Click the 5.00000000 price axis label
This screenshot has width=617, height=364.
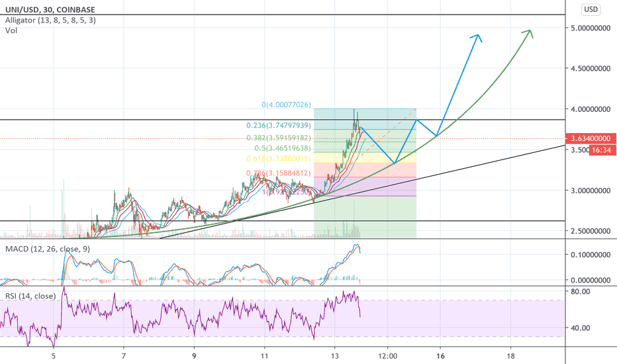click(591, 28)
